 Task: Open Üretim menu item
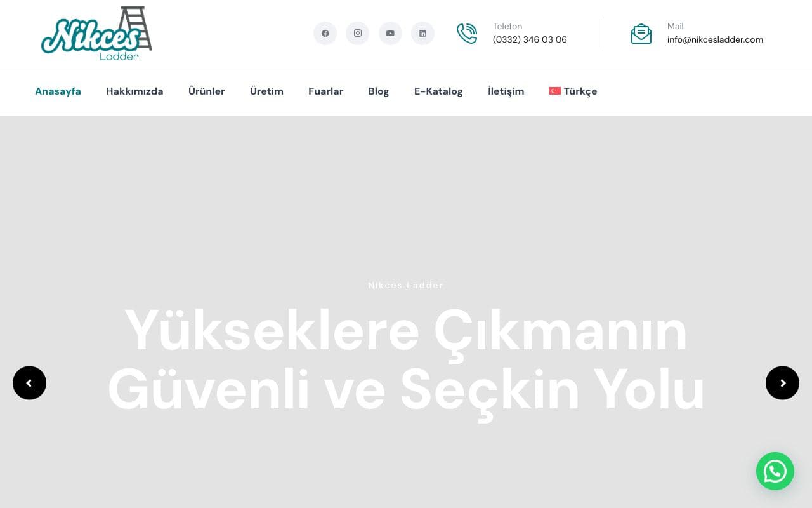pyautogui.click(x=266, y=91)
